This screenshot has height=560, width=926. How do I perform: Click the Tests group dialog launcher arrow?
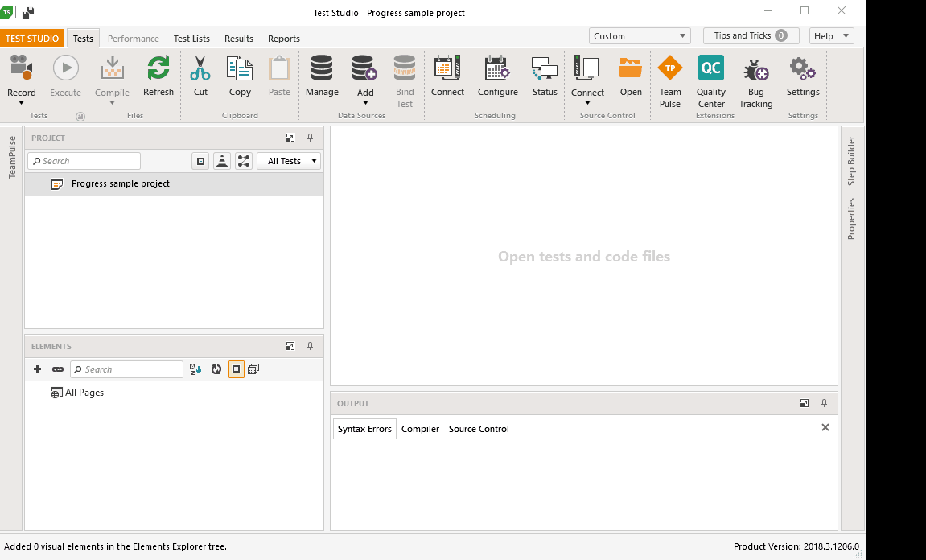pos(80,117)
